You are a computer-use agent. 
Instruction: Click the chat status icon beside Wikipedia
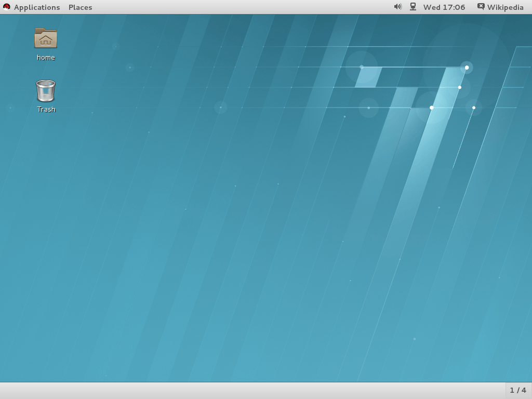[481, 7]
